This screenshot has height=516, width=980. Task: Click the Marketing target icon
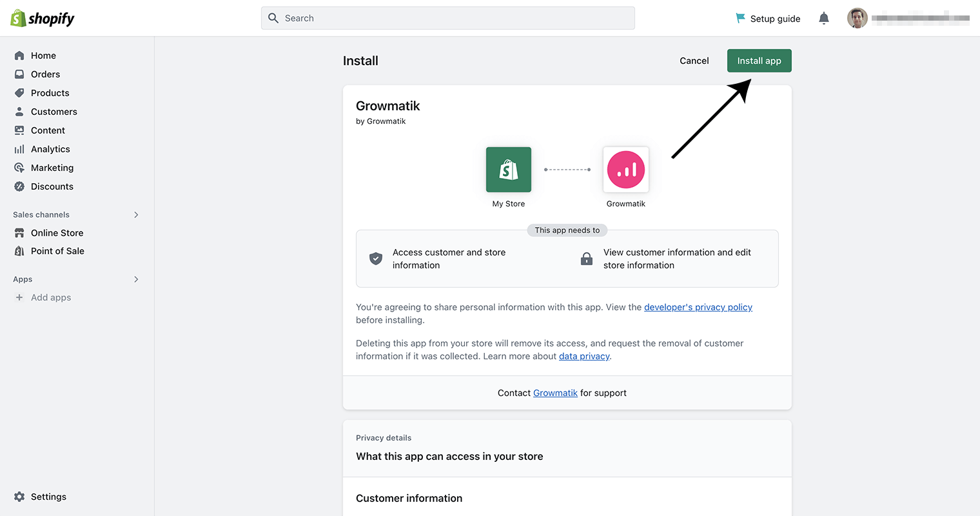coord(19,168)
